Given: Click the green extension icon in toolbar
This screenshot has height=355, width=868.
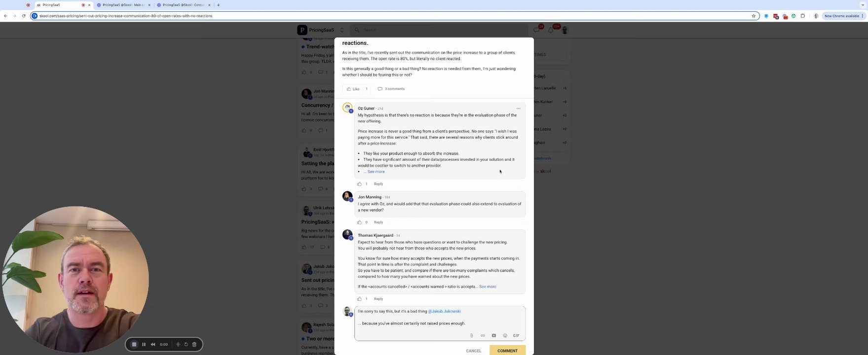Looking at the screenshot, I should [x=793, y=16].
